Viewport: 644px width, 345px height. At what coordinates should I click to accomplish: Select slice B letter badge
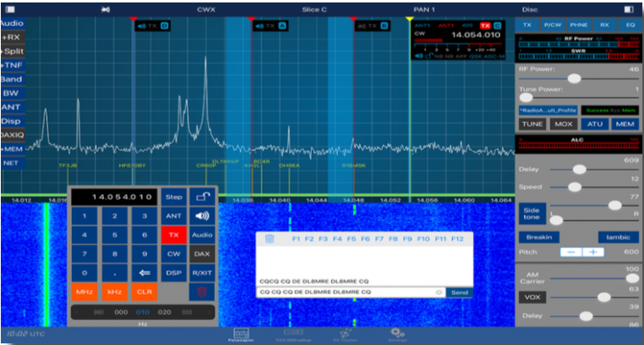[384, 26]
